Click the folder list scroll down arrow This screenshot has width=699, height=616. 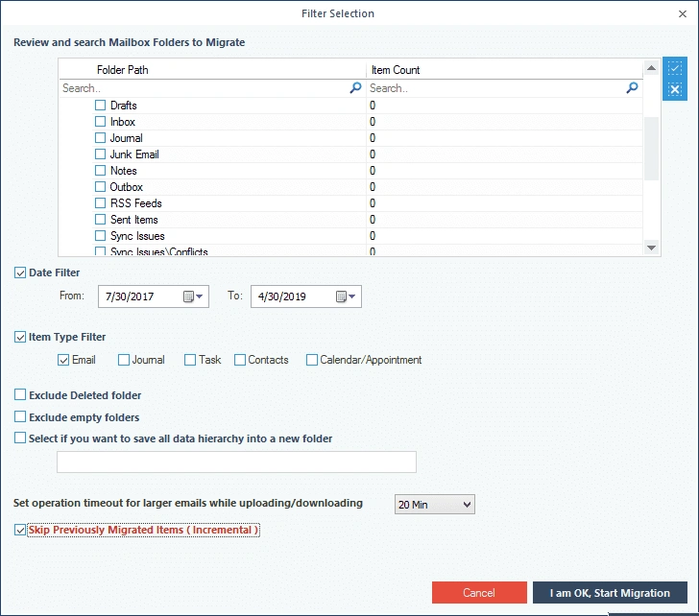coord(651,248)
